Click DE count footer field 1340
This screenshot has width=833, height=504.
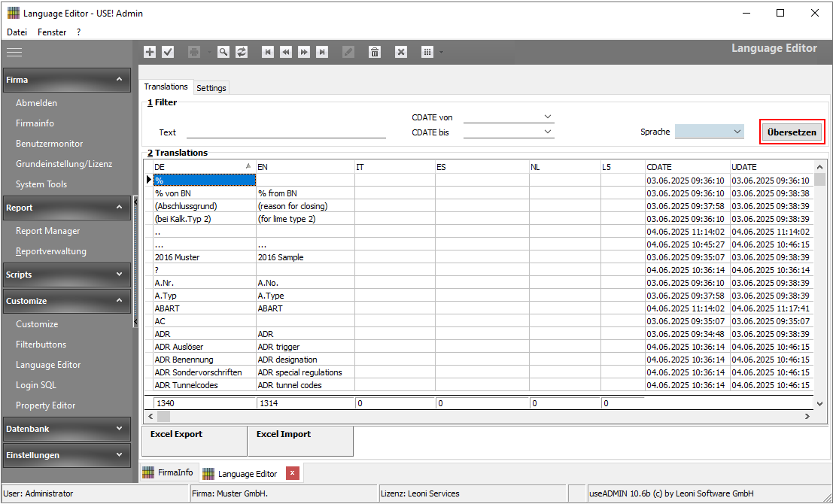click(x=204, y=403)
